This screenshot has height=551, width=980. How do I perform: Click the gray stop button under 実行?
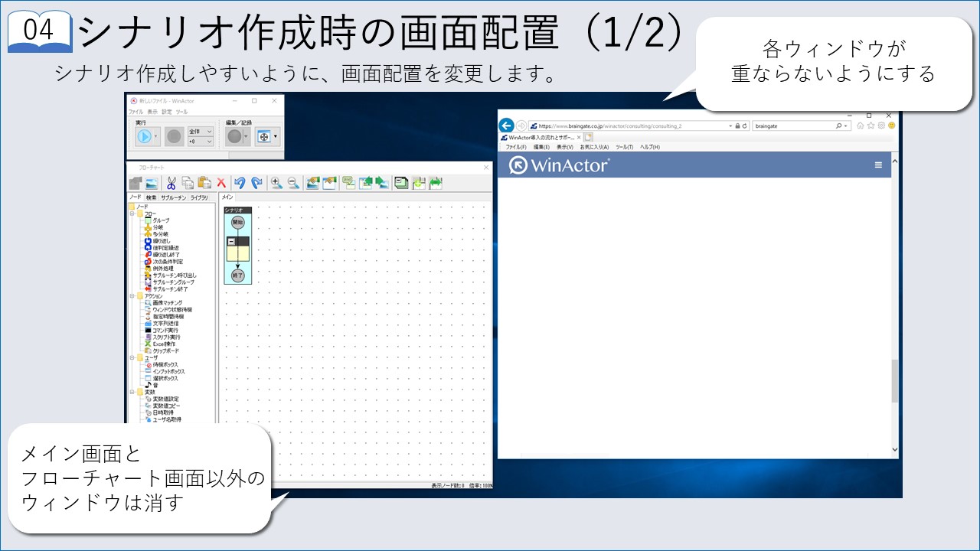[x=174, y=136]
